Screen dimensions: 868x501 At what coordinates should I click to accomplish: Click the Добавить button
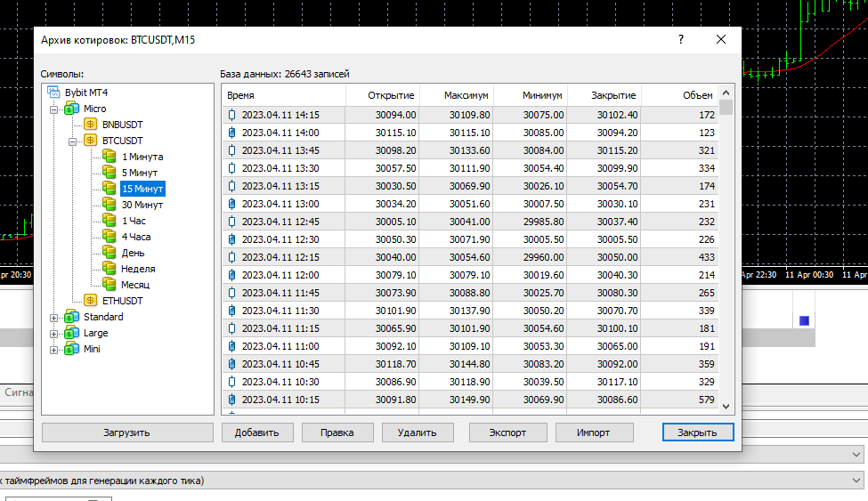click(x=257, y=432)
